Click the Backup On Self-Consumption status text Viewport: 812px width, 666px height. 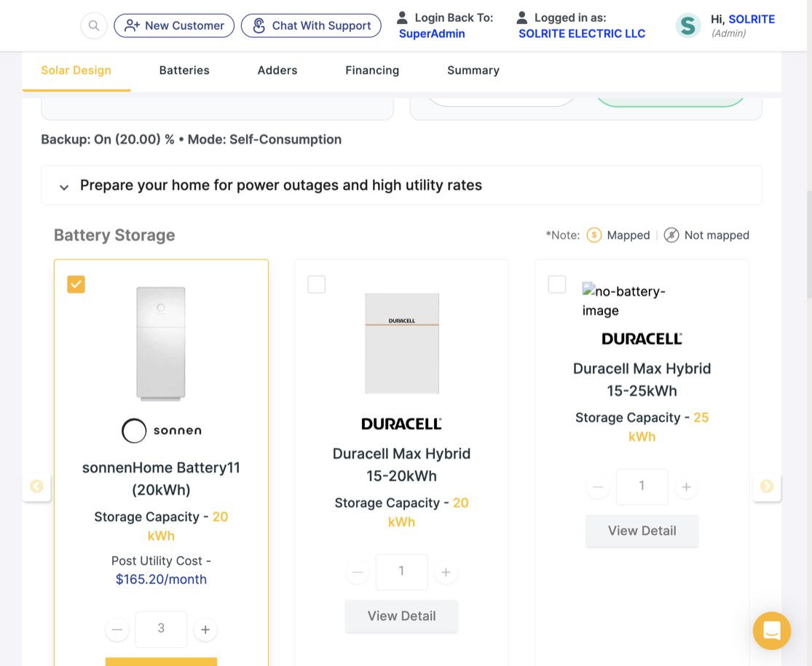tap(191, 140)
